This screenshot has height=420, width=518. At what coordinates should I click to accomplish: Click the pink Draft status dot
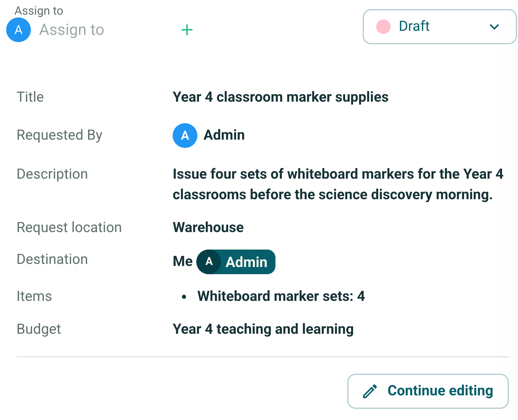383,26
